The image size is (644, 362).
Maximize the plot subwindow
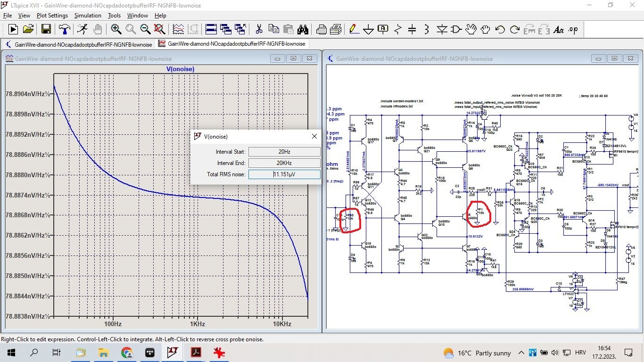[x=293, y=58]
